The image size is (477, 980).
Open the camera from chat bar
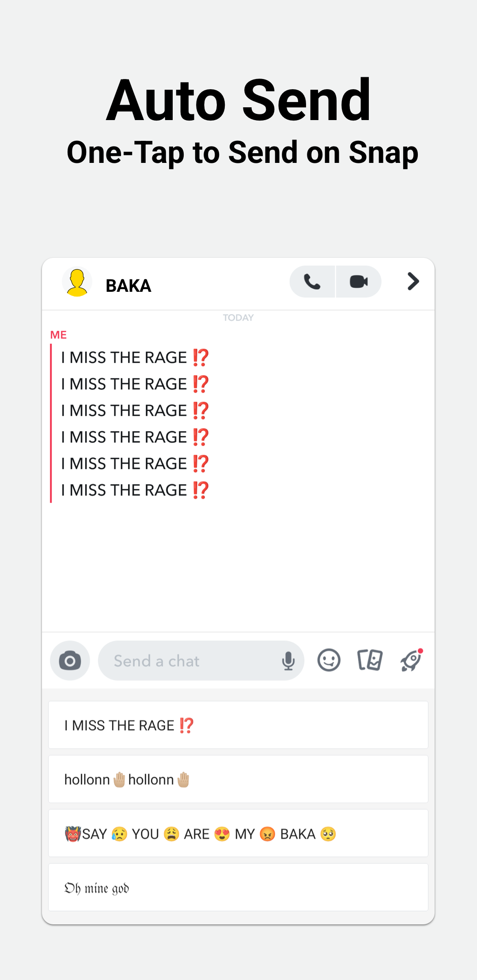(70, 661)
